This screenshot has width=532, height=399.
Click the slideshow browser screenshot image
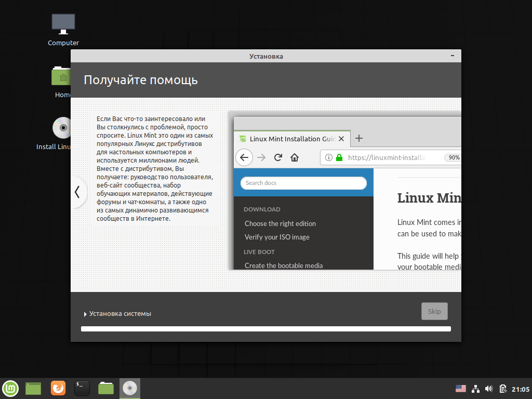click(345, 191)
